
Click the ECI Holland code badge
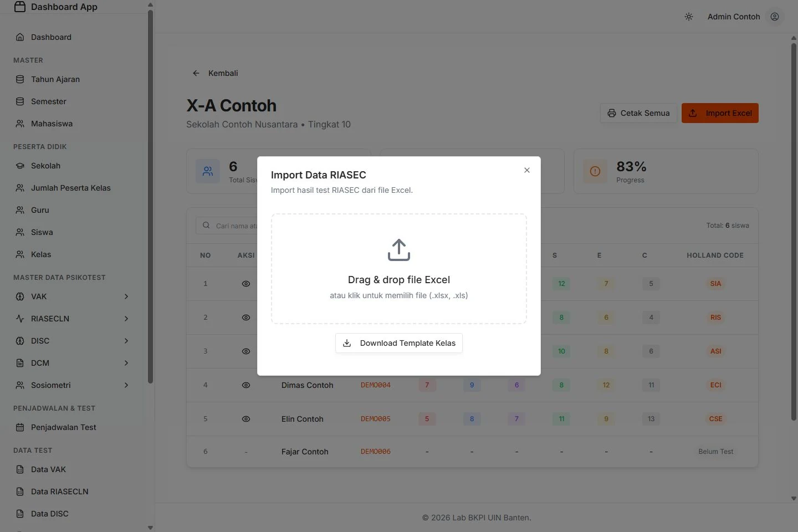716,385
